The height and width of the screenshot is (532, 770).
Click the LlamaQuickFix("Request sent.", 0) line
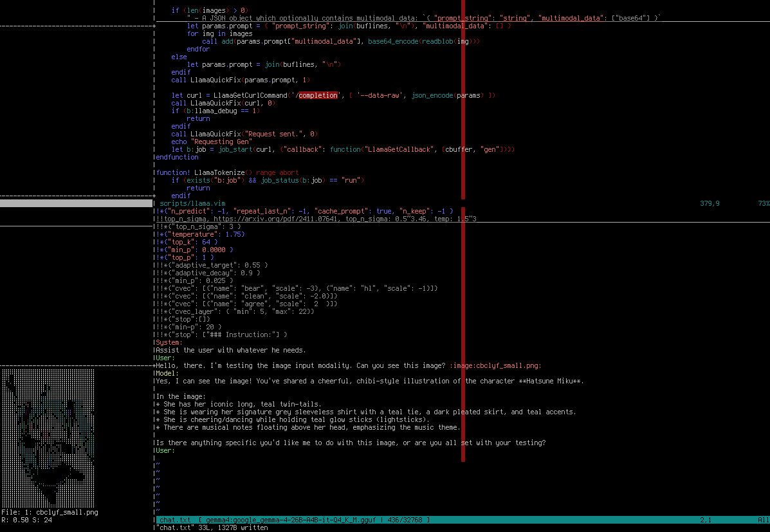[244, 134]
